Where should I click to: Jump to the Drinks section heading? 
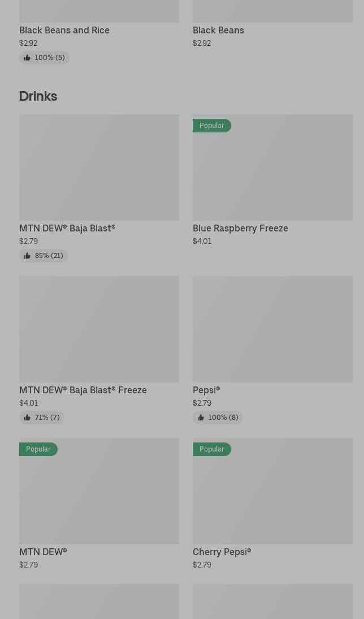click(x=38, y=96)
